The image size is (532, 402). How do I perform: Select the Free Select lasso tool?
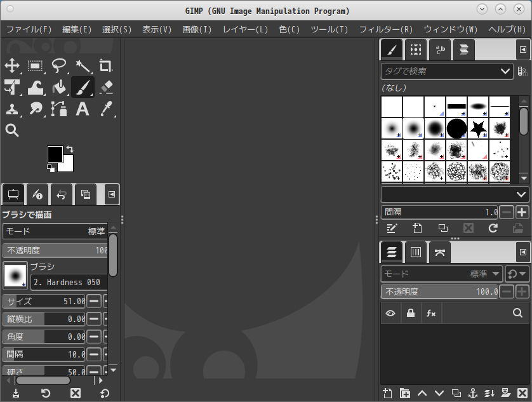pyautogui.click(x=59, y=65)
